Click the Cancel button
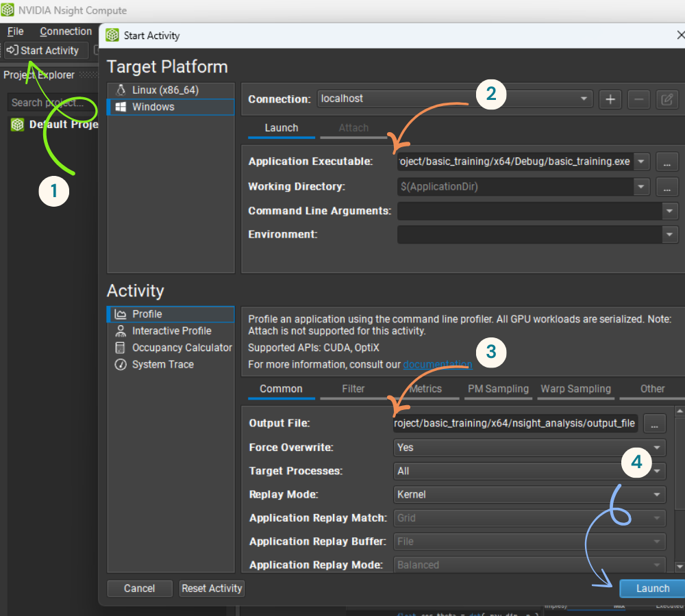685x616 pixels. (x=139, y=589)
